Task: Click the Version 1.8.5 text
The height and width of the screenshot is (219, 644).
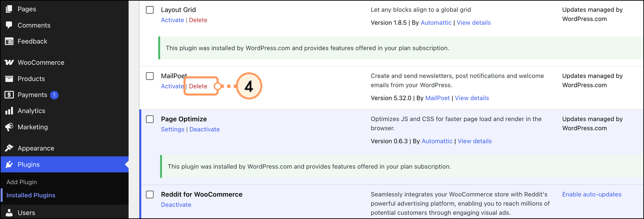Action: [389, 23]
